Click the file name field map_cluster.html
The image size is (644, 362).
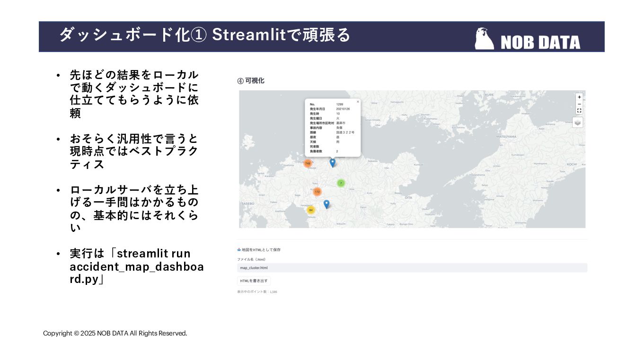[412, 268]
